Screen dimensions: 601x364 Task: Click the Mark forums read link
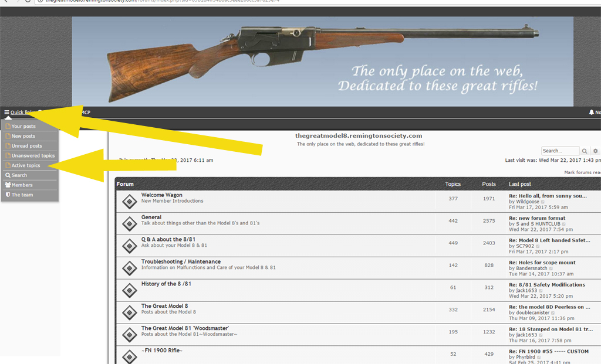pyautogui.click(x=583, y=172)
